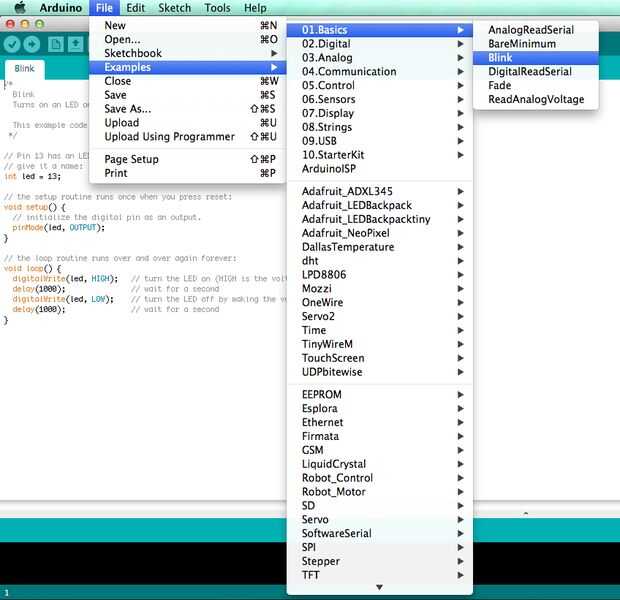The height and width of the screenshot is (600, 620).
Task: Open the Edit menu
Action: (x=135, y=8)
